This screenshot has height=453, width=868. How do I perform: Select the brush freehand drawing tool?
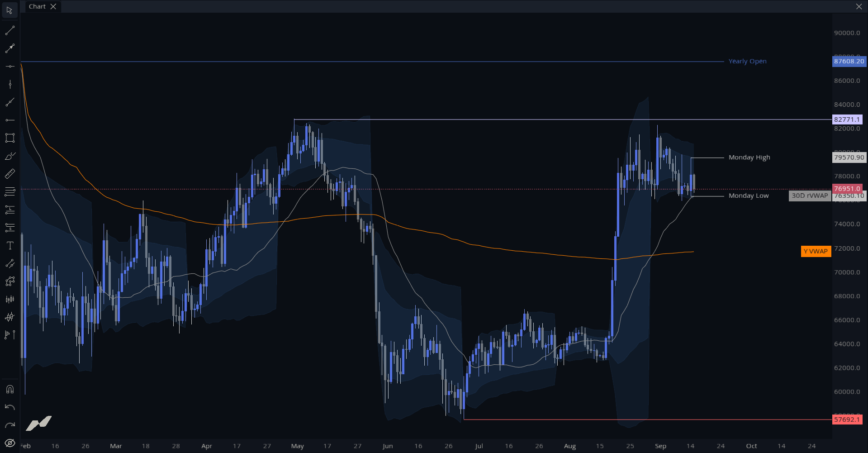point(9,156)
